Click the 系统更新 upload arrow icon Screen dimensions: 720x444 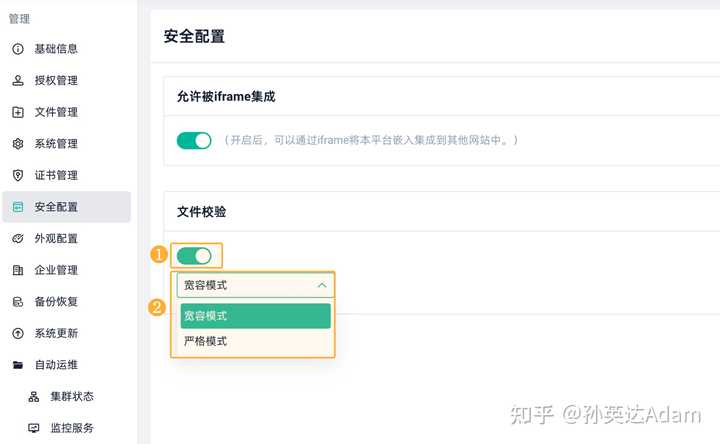(x=18, y=333)
